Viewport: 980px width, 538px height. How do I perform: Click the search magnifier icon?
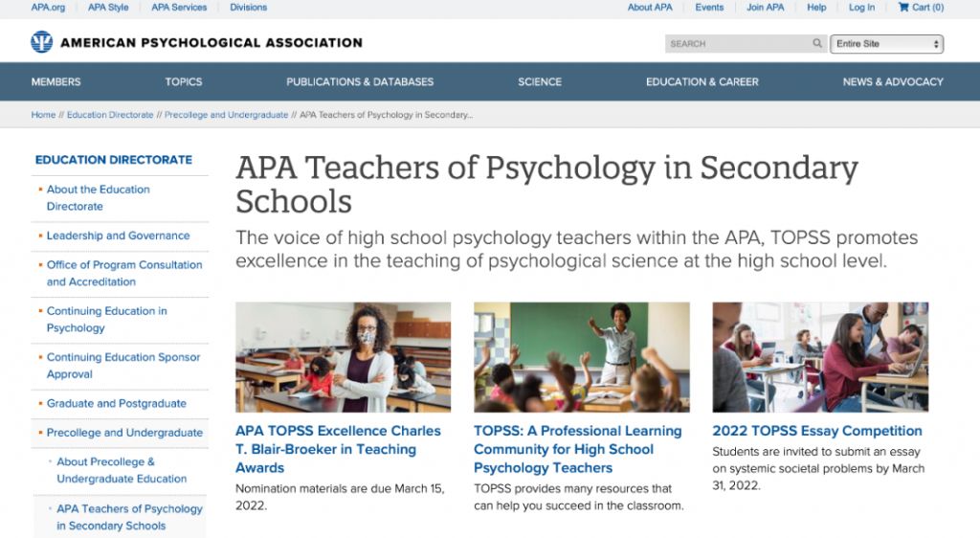pos(817,43)
